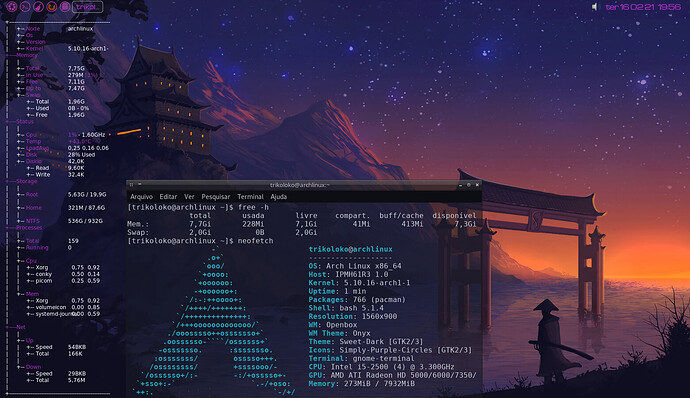This screenshot has height=398, width=690.
Task: Minimize the trikoloko@archlinux terminal window
Action: (x=460, y=185)
